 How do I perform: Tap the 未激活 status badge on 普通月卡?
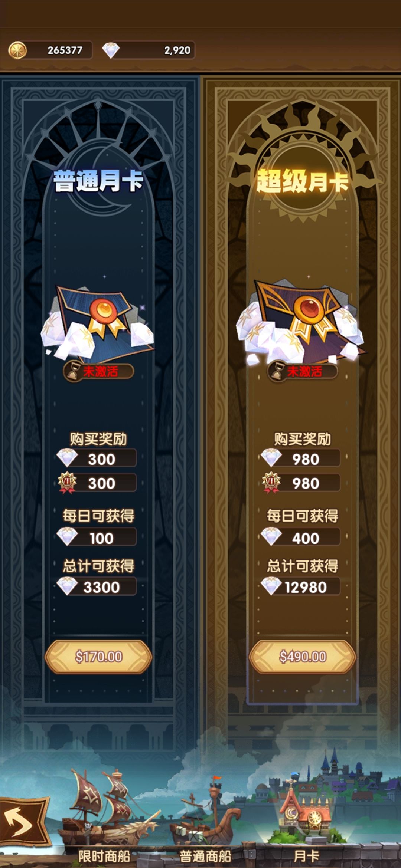(x=98, y=371)
